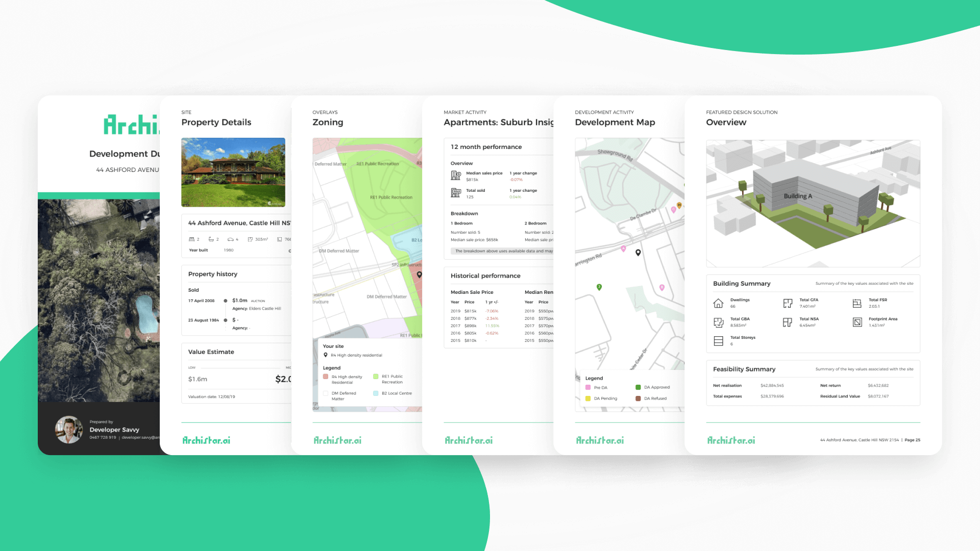This screenshot has height=551, width=980.
Task: Click the Archistar.ai logo on Zoning page
Action: click(337, 440)
